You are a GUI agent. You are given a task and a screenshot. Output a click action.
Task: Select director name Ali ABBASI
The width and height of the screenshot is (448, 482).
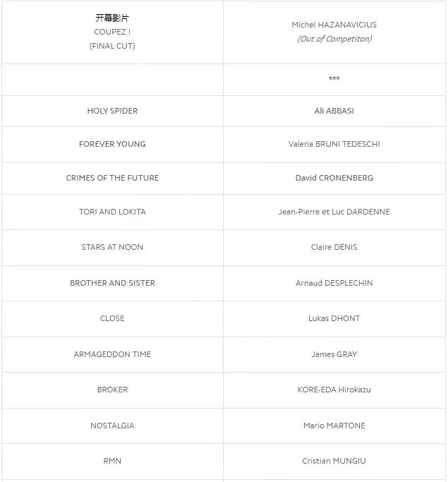pyautogui.click(x=334, y=111)
